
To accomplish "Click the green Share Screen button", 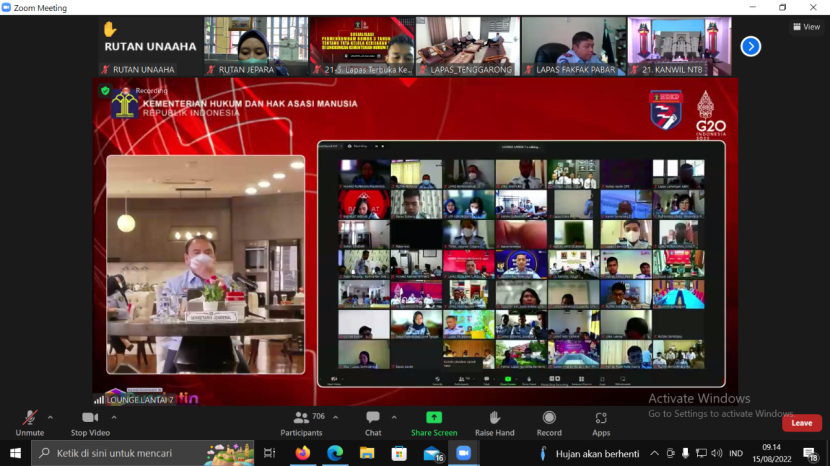I will coord(434,424).
